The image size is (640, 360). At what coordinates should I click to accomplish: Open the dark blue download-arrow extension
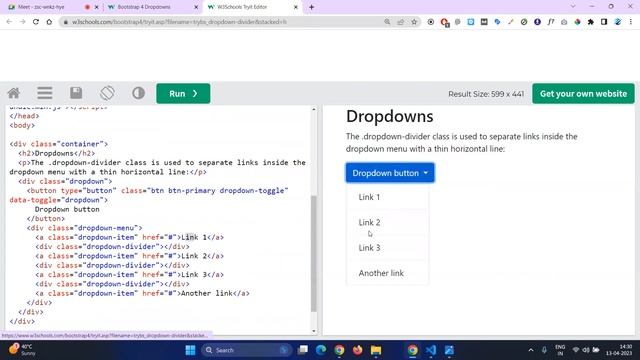point(537,22)
